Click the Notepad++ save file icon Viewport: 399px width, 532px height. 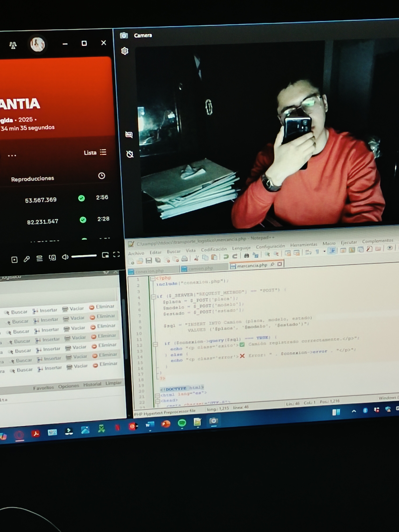[x=149, y=260]
